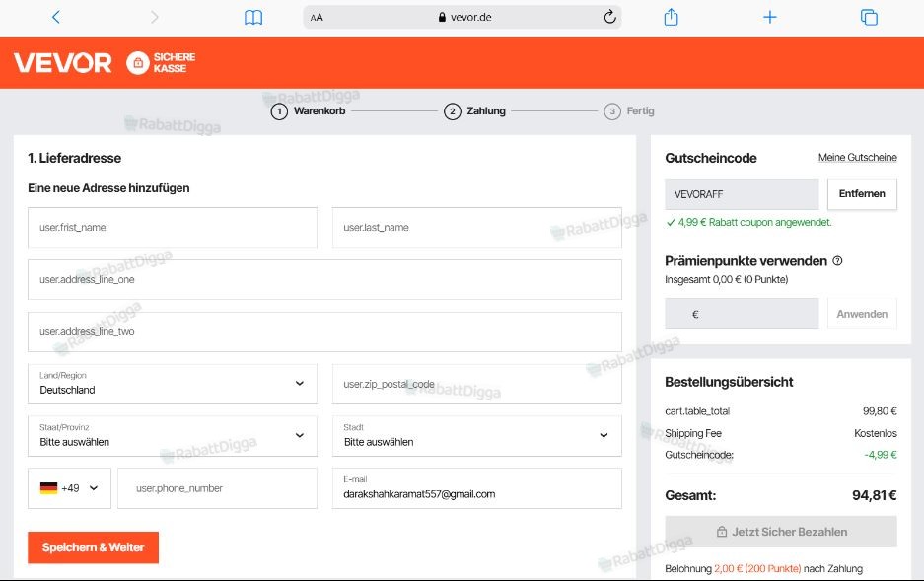Click the VEVORAFF coupon code field
This screenshot has height=581, width=924.
(742, 194)
